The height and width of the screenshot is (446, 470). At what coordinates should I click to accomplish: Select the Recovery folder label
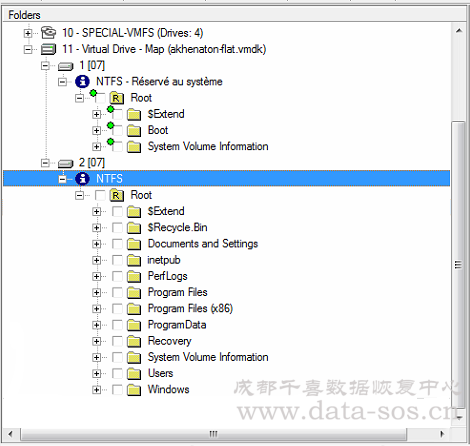pos(170,341)
